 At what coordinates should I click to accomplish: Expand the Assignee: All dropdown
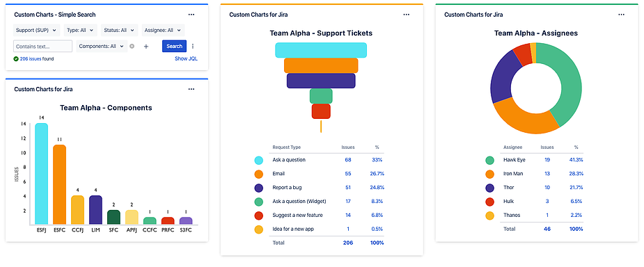coord(163,30)
